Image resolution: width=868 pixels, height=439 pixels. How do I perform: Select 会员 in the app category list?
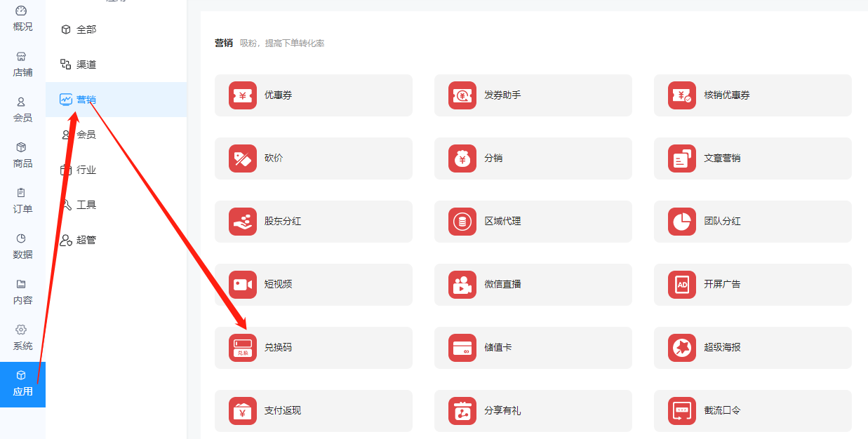point(116,135)
